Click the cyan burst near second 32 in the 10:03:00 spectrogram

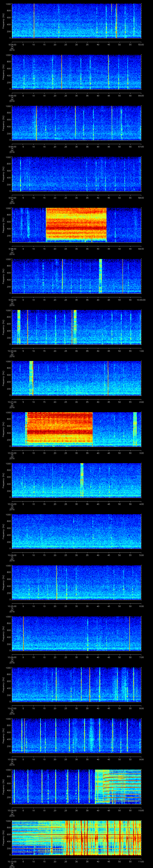click(82, 480)
